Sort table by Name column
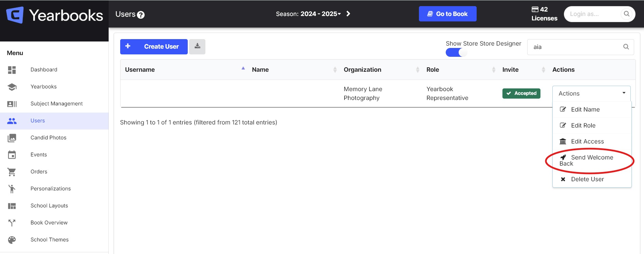This screenshot has height=254, width=644. [293, 70]
